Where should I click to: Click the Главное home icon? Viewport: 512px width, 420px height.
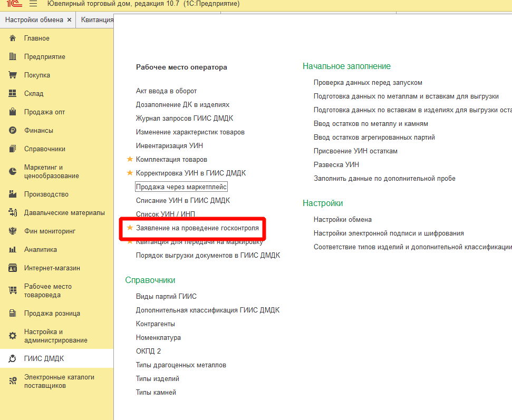tap(13, 38)
